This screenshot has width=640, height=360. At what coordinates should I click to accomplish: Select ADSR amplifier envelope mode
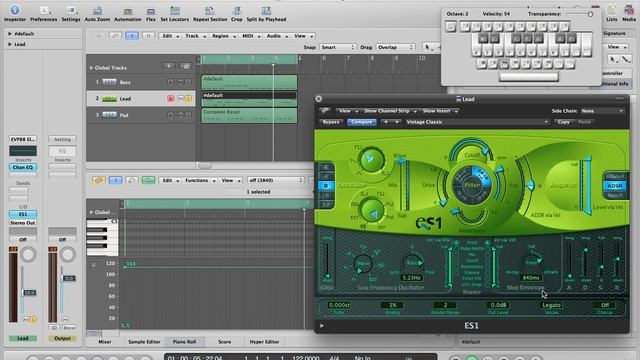click(x=615, y=186)
